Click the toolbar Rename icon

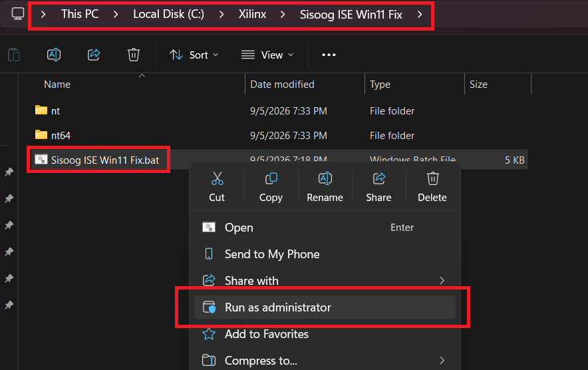(x=54, y=55)
